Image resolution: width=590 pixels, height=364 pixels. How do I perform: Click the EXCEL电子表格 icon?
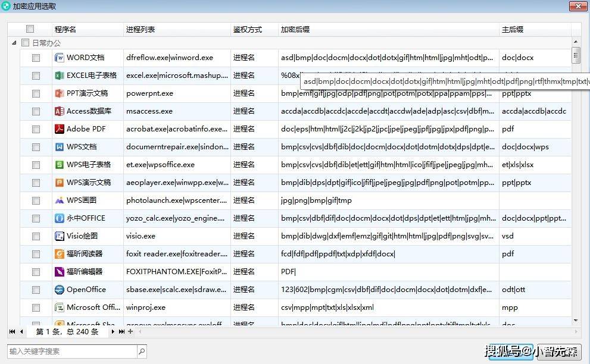click(x=59, y=76)
